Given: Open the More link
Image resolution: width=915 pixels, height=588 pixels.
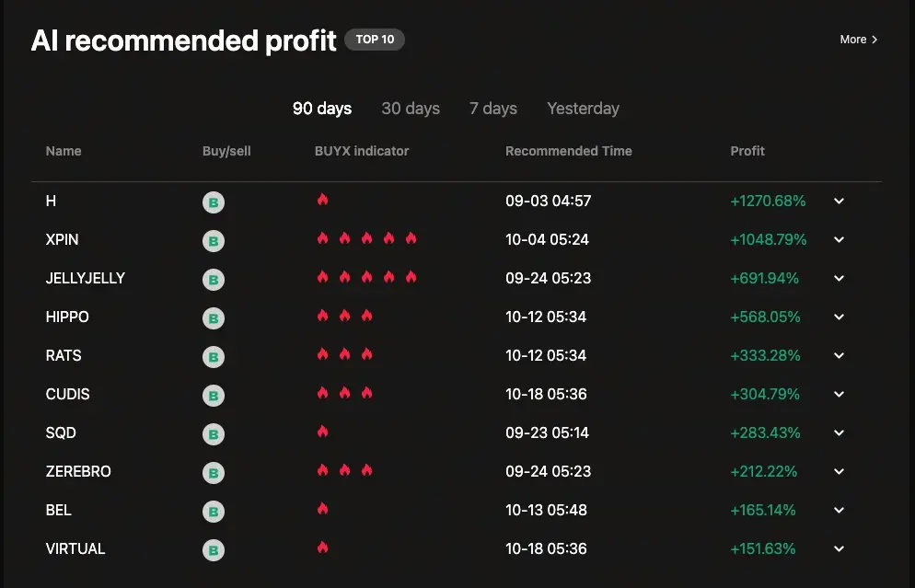Looking at the screenshot, I should [859, 40].
